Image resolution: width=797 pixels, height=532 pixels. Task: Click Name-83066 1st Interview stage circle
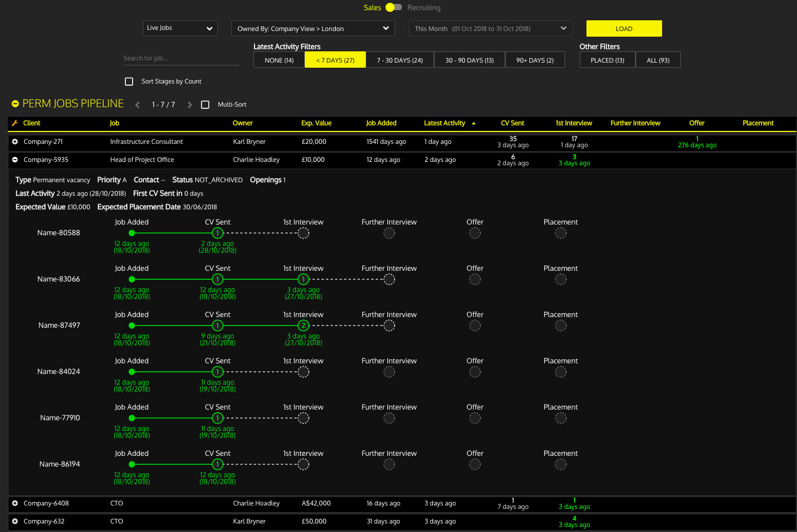[303, 279]
